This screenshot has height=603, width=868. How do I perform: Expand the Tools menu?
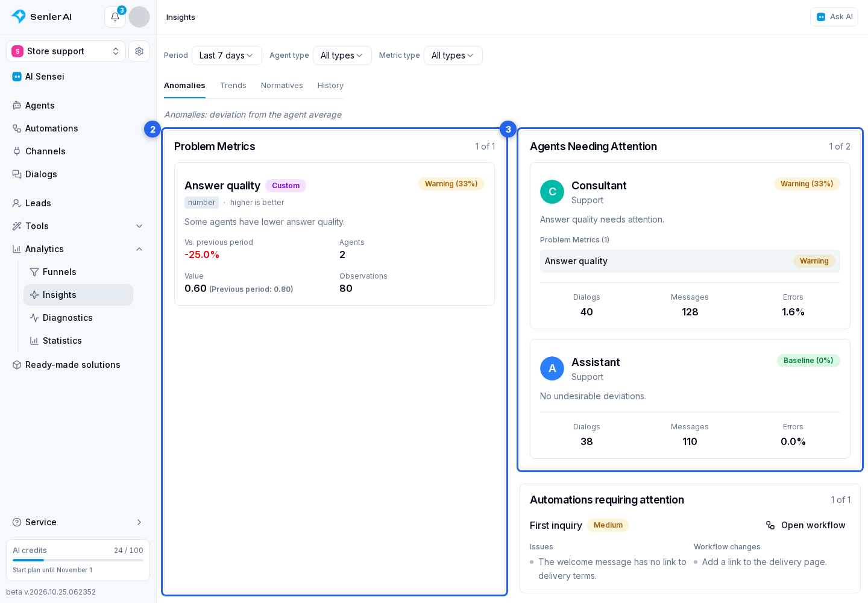click(78, 226)
